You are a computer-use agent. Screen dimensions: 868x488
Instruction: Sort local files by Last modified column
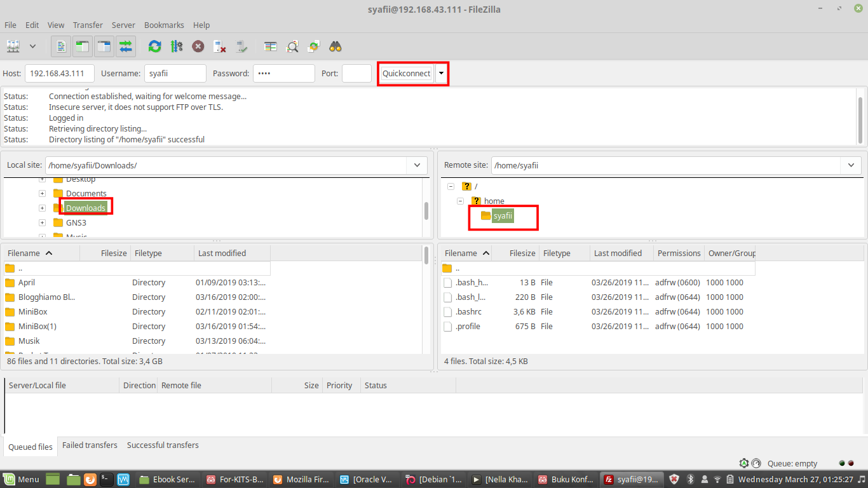pyautogui.click(x=232, y=253)
